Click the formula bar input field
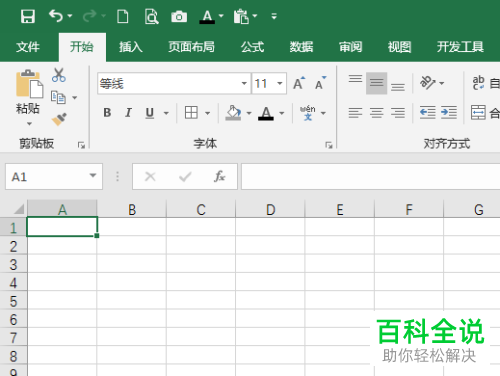Viewport: 500px width, 376px height. pos(371,176)
